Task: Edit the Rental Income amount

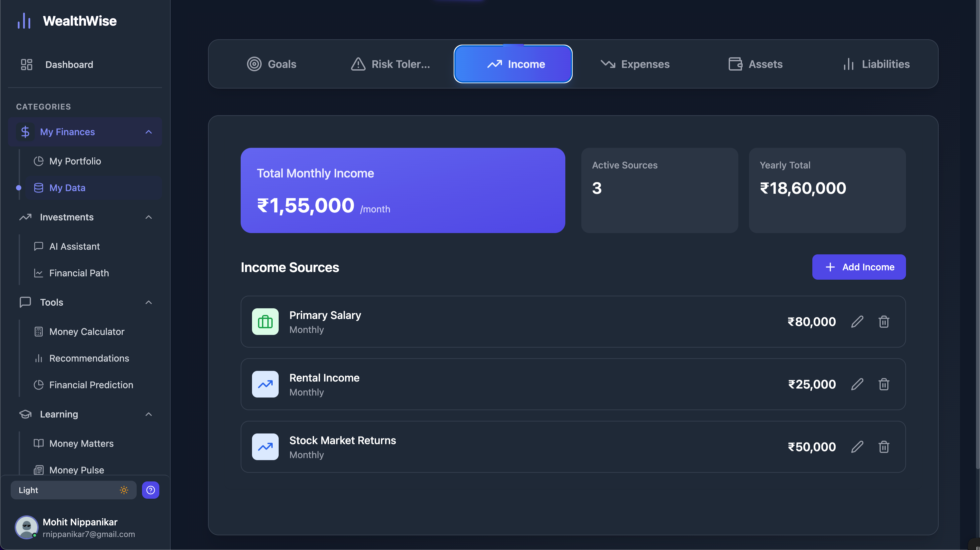Action: tap(857, 384)
